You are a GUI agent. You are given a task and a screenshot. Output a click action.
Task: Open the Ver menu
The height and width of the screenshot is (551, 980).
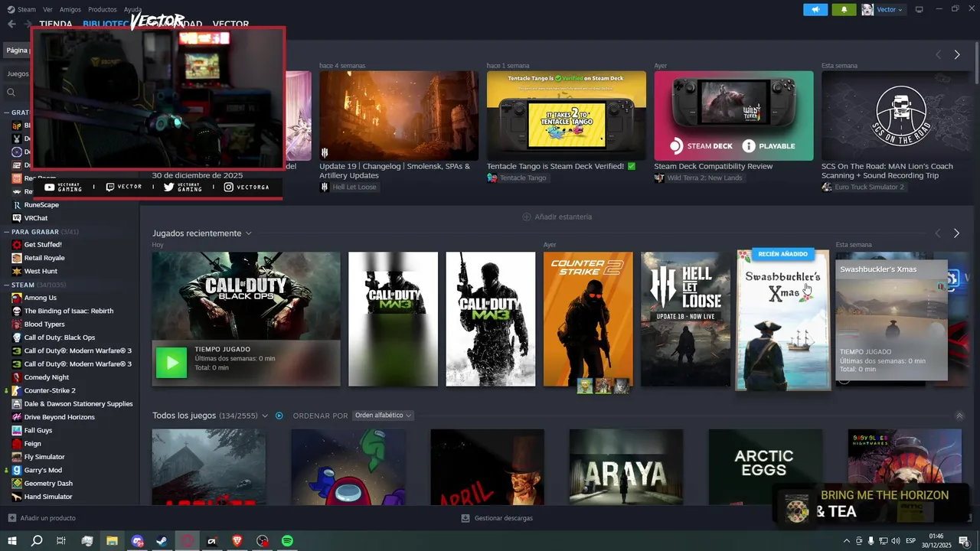tap(48, 9)
